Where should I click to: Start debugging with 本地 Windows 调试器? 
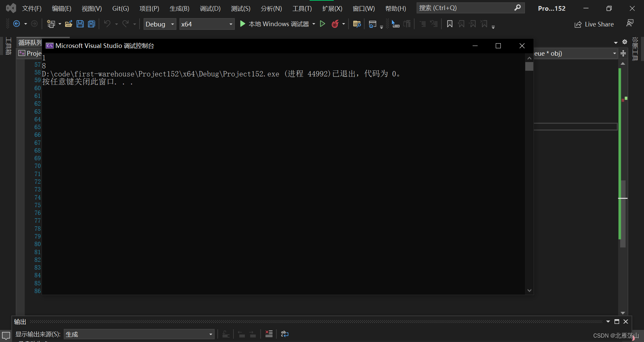coord(274,24)
